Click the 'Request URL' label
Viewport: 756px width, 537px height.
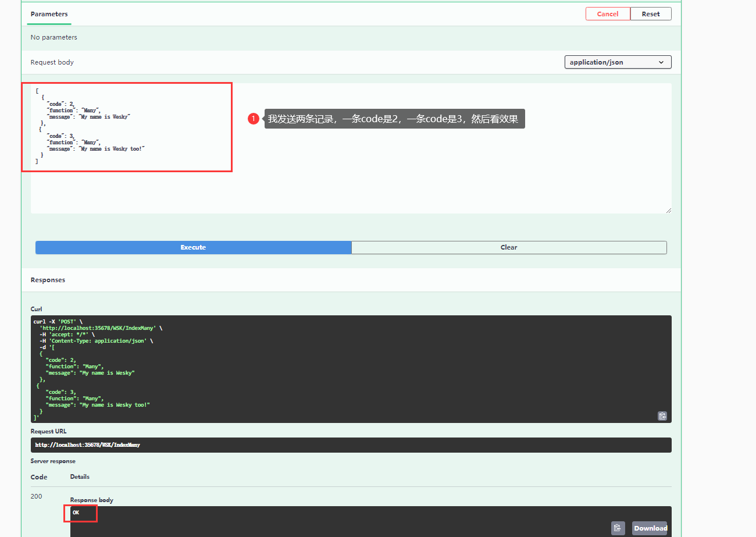click(x=48, y=431)
